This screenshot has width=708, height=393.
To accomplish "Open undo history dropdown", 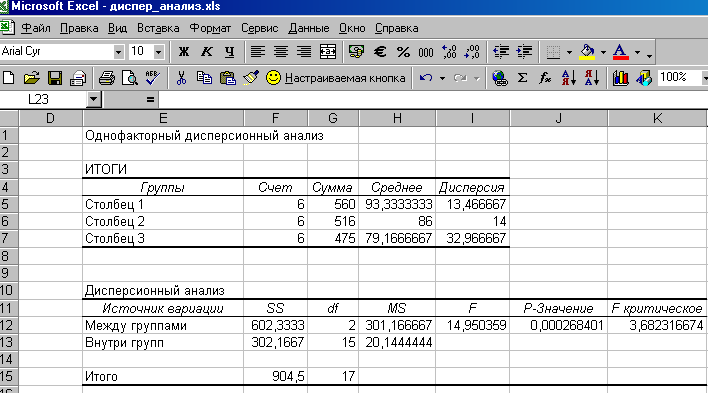I will (442, 79).
